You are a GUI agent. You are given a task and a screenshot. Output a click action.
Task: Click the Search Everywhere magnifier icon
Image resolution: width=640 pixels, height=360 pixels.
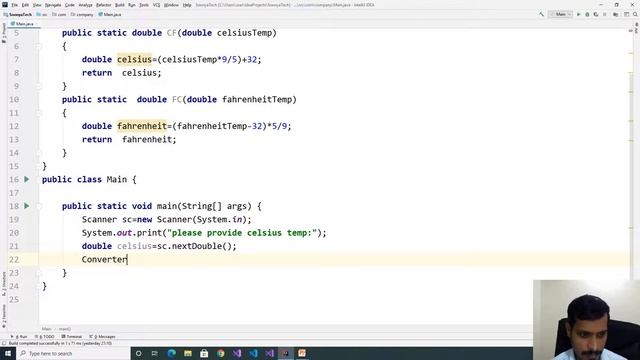[636, 14]
